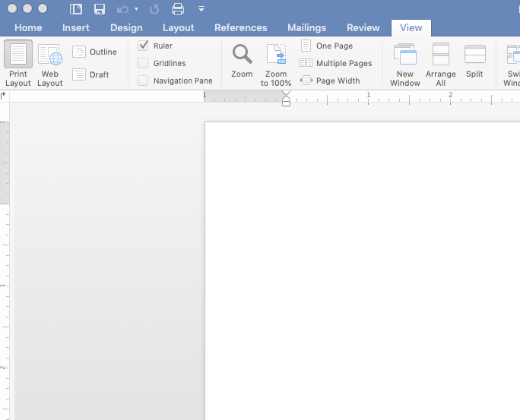Expand the Undo history dropdown arrow
Viewport: 520px width, 420px height.
pyautogui.click(x=136, y=9)
